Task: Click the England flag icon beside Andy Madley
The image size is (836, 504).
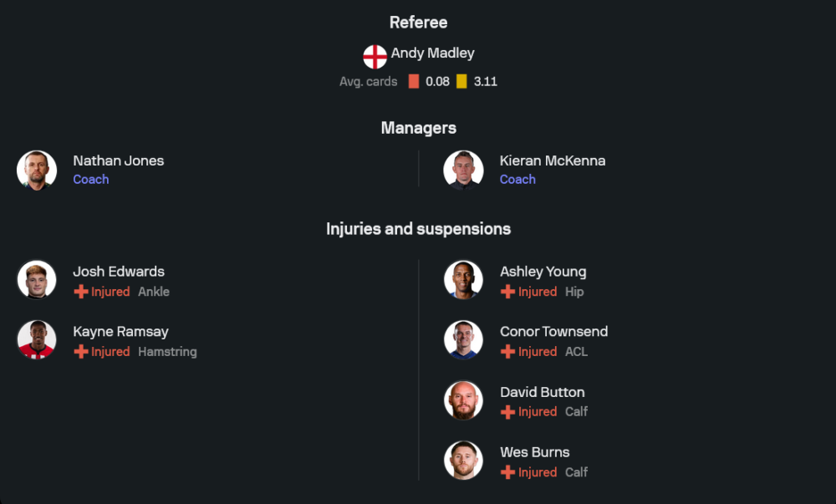Action: click(375, 57)
